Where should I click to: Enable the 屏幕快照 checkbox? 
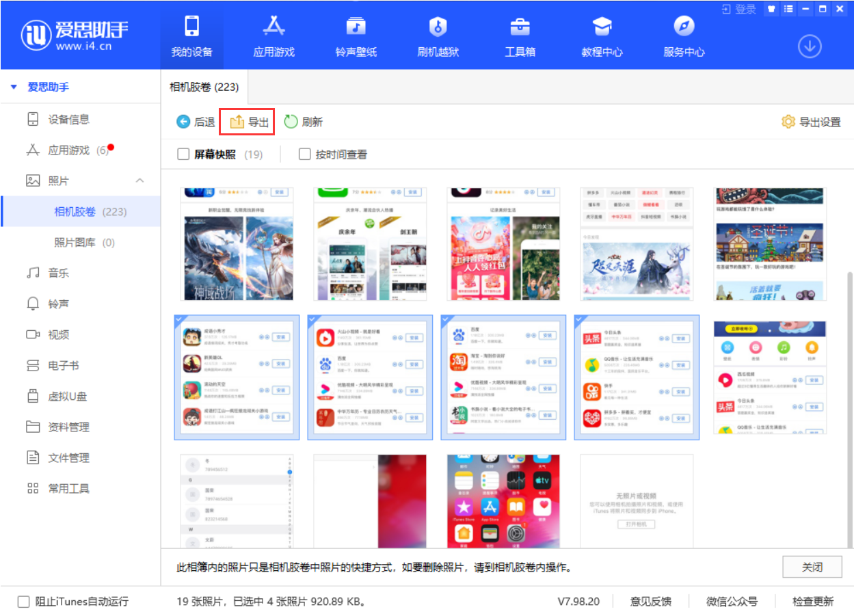183,154
